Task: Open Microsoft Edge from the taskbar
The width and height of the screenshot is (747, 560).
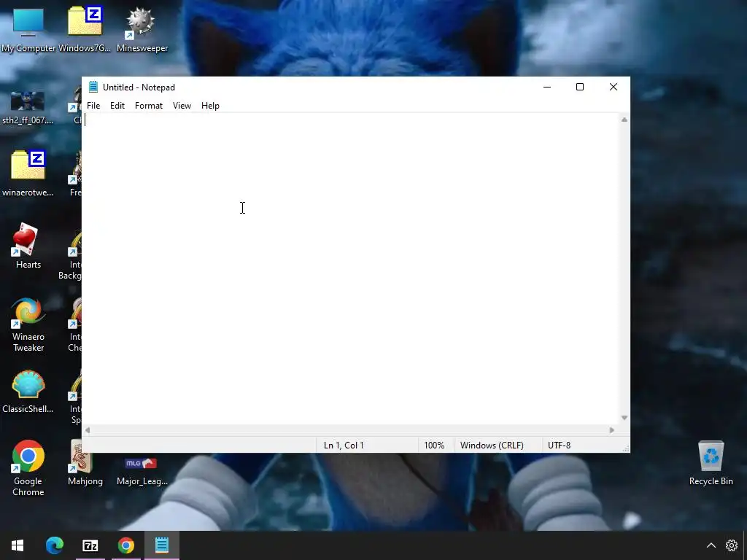Action: (54, 545)
